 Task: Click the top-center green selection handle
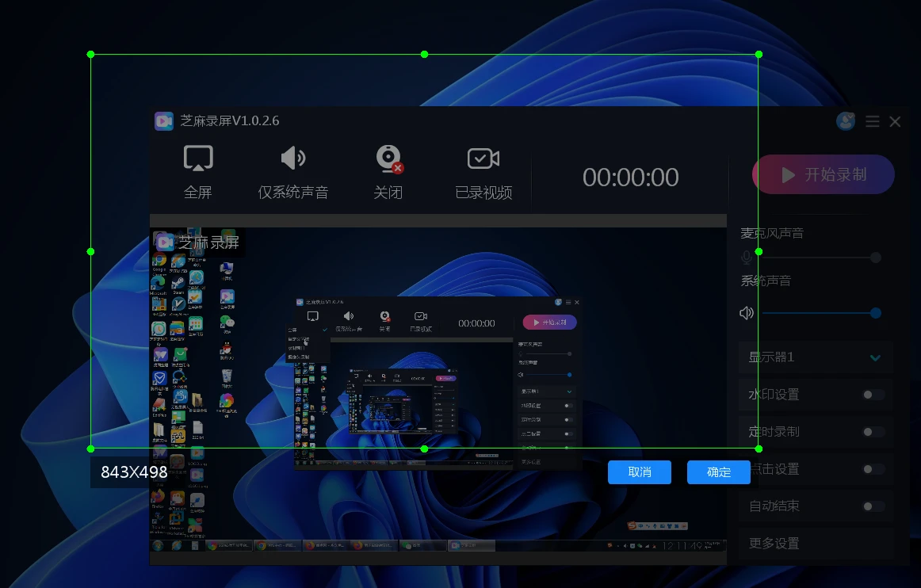[x=425, y=55]
